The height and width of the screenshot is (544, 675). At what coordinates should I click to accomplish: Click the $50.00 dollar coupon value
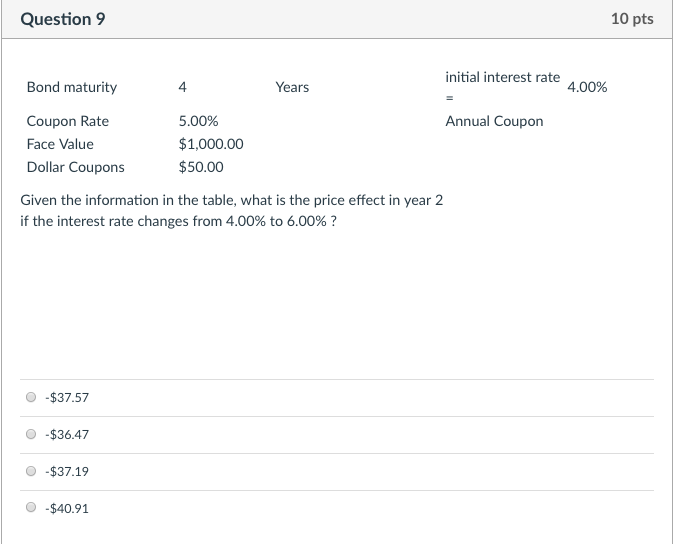click(x=201, y=167)
